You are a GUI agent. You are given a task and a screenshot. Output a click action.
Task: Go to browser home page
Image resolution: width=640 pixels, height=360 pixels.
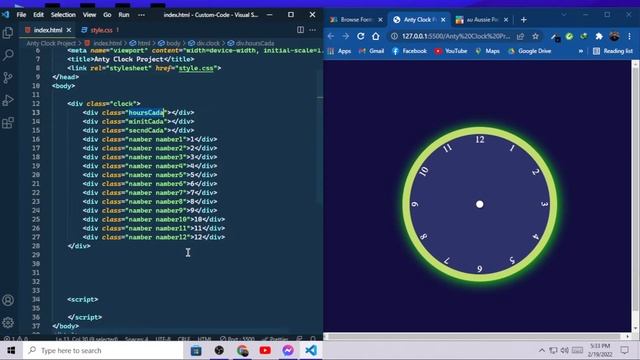point(376,36)
